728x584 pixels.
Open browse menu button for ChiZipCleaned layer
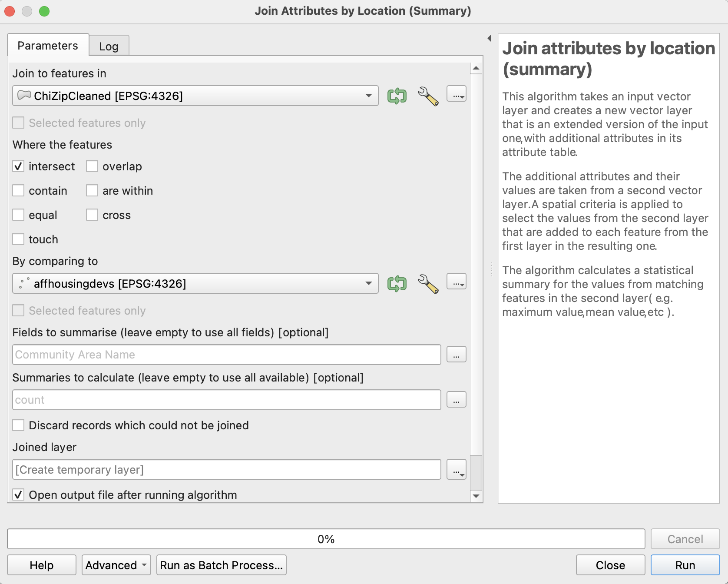click(x=457, y=94)
